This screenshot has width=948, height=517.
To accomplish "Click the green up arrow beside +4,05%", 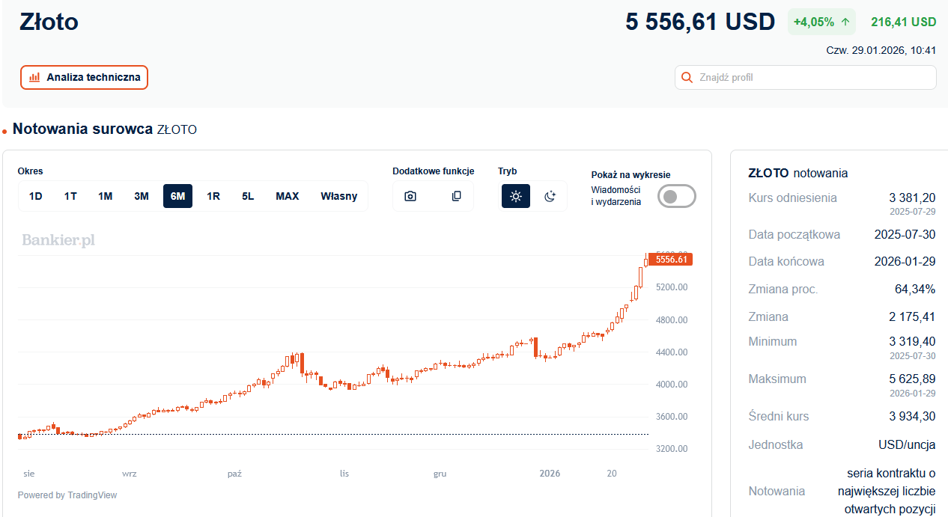I will click(x=845, y=22).
